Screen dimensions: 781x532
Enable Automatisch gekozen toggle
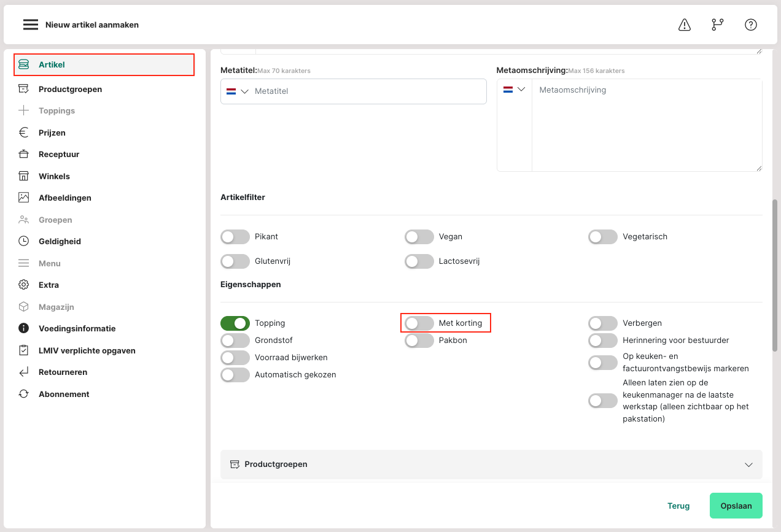pyautogui.click(x=235, y=375)
